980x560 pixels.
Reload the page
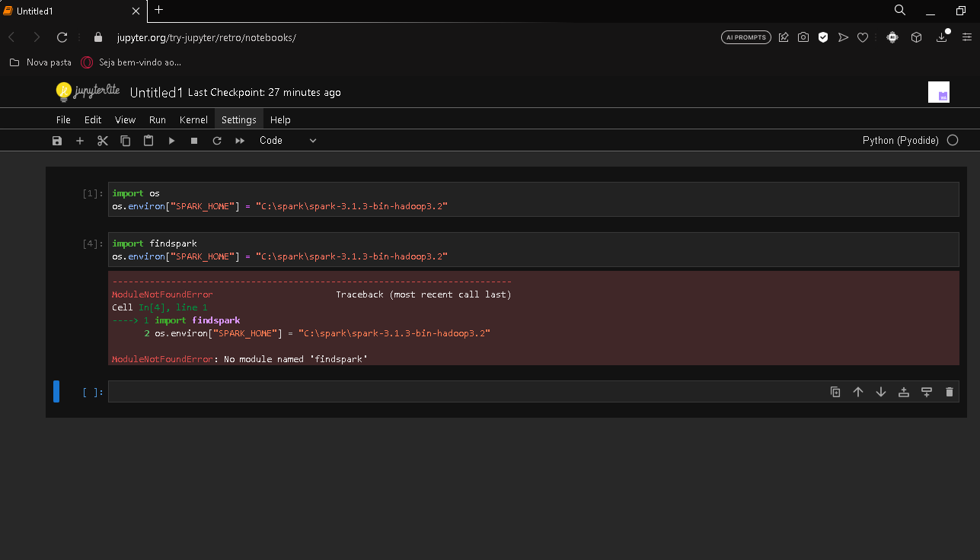pos(62,37)
